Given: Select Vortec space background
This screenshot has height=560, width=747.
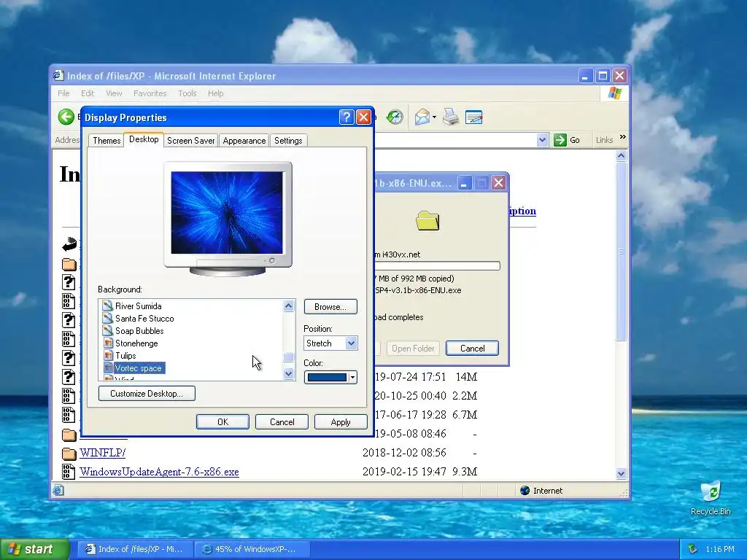Looking at the screenshot, I should (138, 367).
